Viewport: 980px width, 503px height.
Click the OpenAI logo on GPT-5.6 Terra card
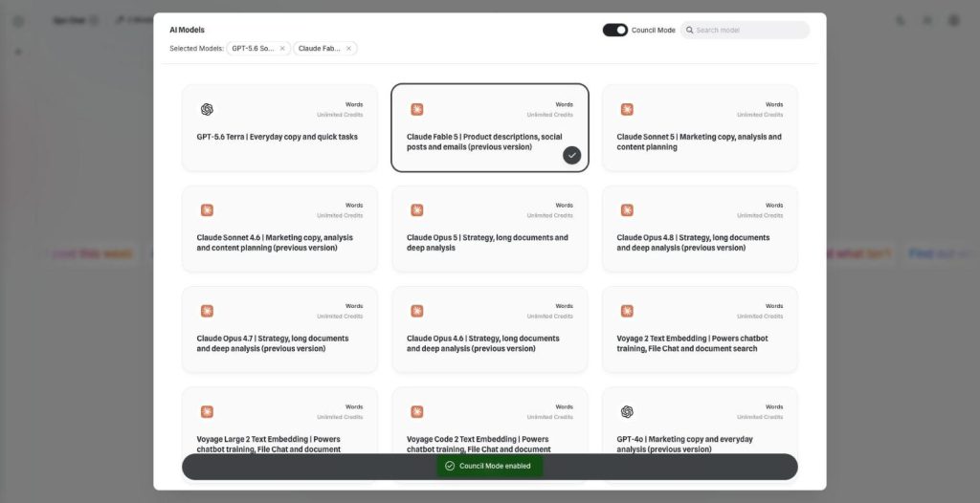point(207,109)
